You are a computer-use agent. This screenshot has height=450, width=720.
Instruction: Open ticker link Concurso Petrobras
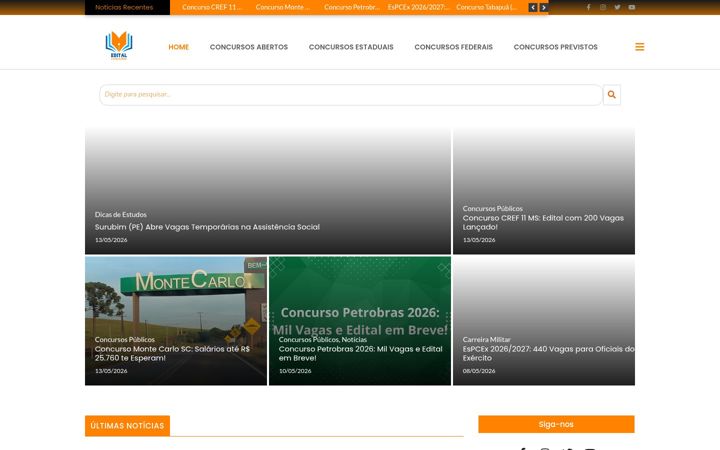pyautogui.click(x=352, y=7)
